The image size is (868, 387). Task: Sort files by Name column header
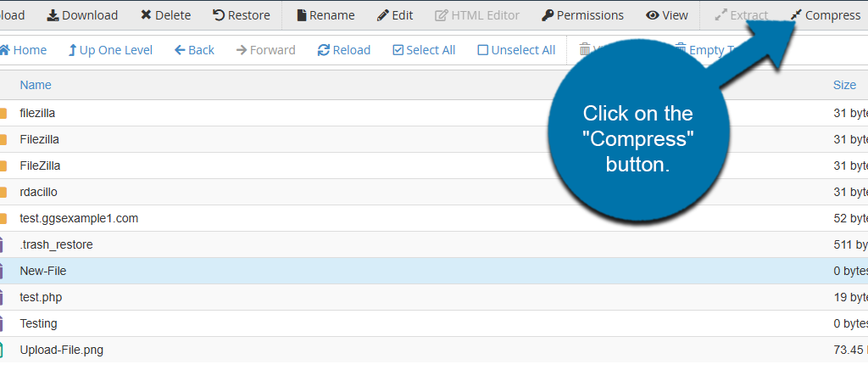click(36, 85)
